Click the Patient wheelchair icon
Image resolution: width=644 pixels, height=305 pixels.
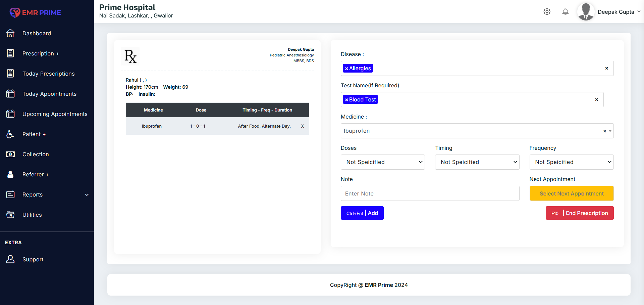click(10, 134)
